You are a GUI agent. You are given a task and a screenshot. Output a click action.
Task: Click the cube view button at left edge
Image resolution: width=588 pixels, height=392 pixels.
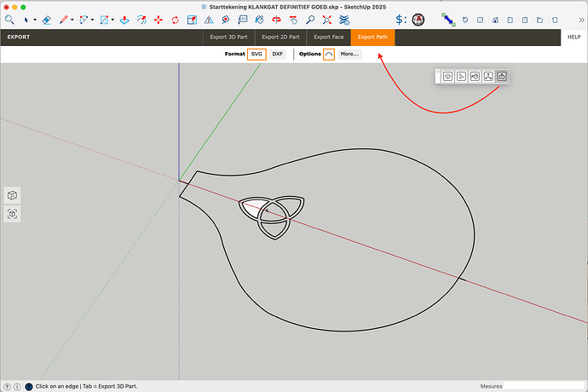13,195
